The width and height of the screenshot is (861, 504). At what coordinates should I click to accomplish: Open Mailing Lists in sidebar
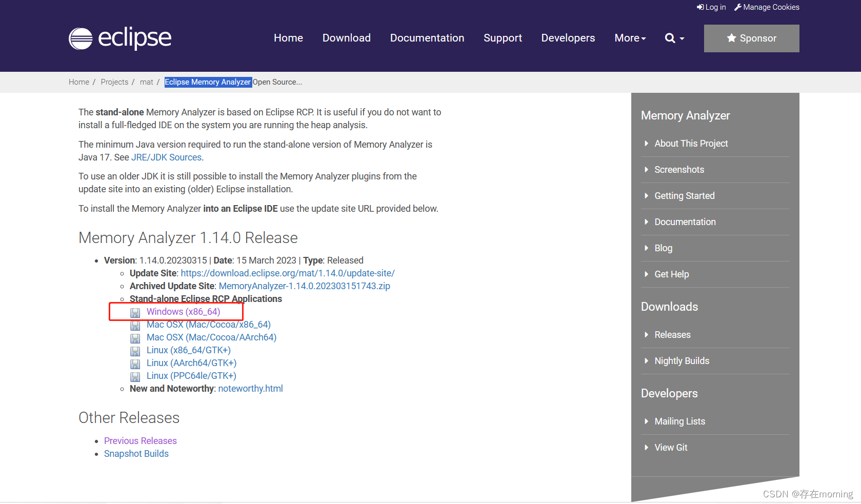coord(680,421)
